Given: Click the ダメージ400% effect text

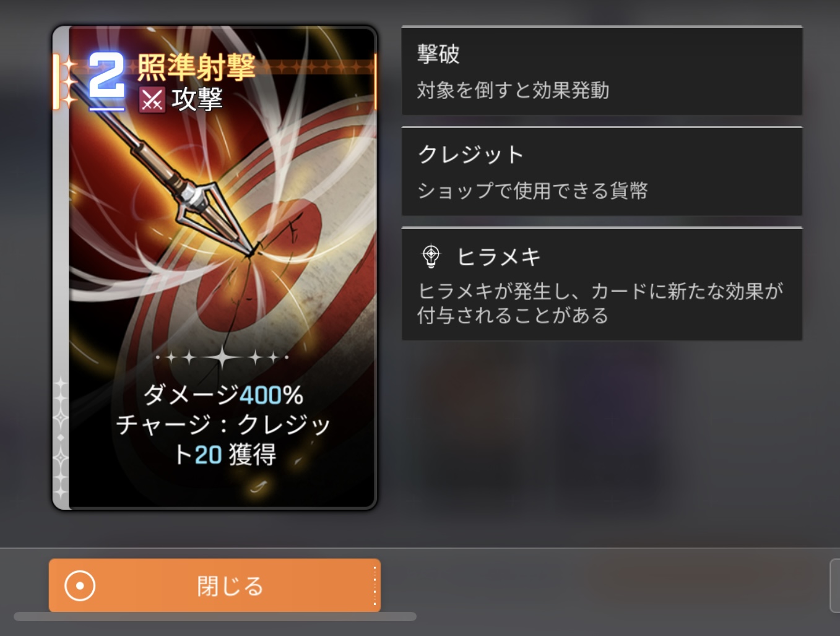Looking at the screenshot, I should 223,395.
